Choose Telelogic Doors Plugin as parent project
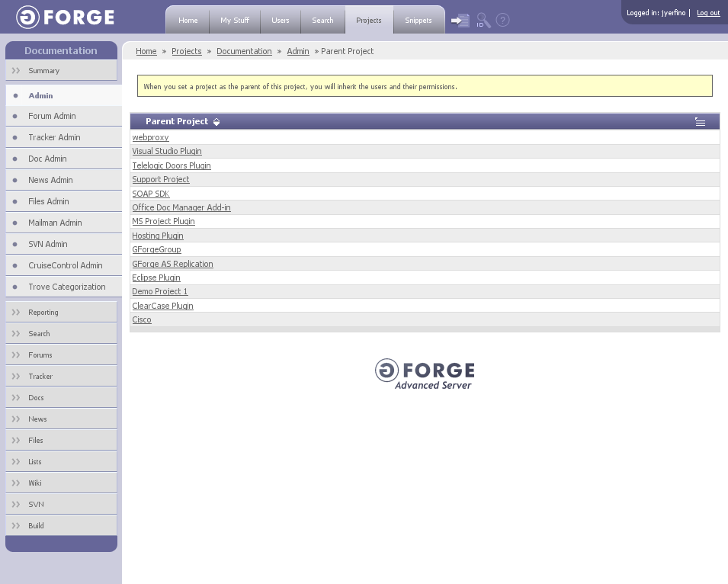 [172, 165]
